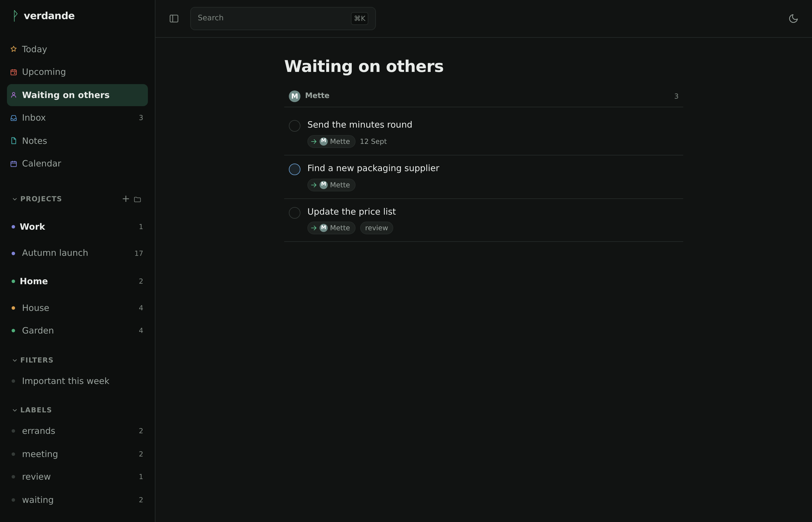Filter by waiting label in sidebar
This screenshot has height=522, width=812.
click(77, 500)
